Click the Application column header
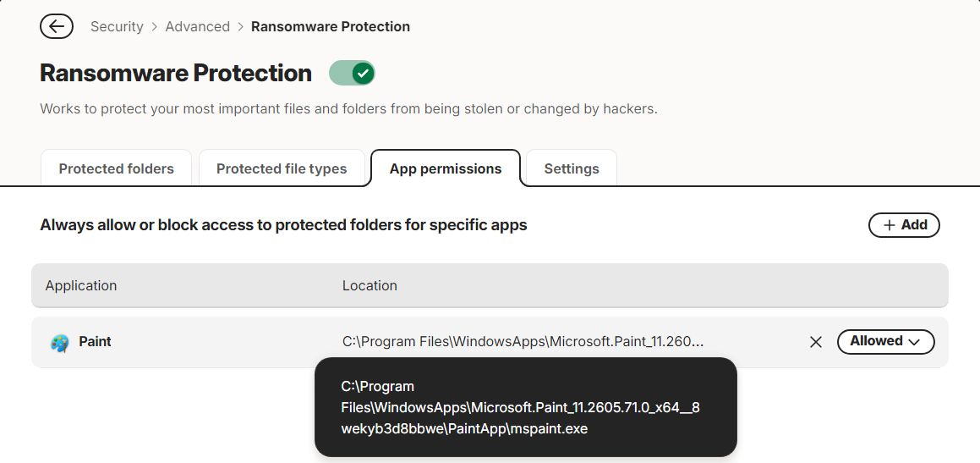The image size is (980, 463). pos(81,285)
